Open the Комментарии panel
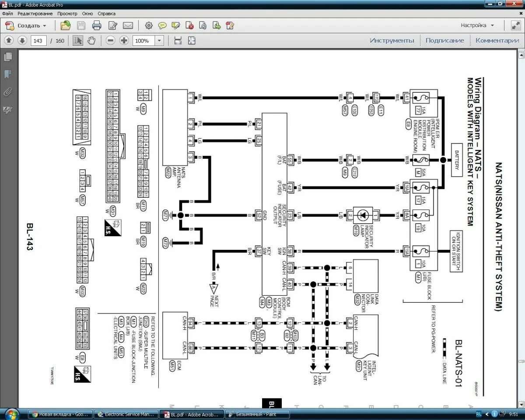The height and width of the screenshot is (420, 525). (497, 41)
